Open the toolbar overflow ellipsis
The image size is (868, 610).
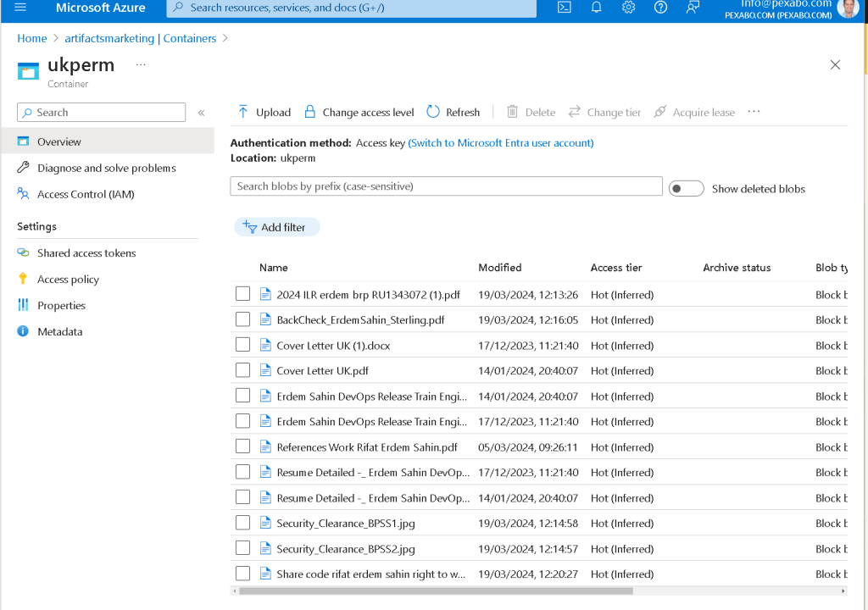click(754, 112)
